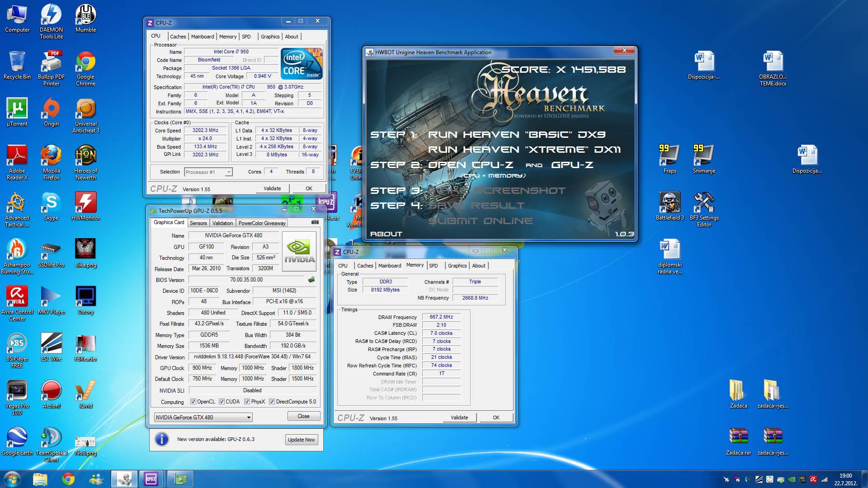868x488 pixels.
Task: Launch TeamSpeak 3 Client shortcut
Action: coord(51,444)
